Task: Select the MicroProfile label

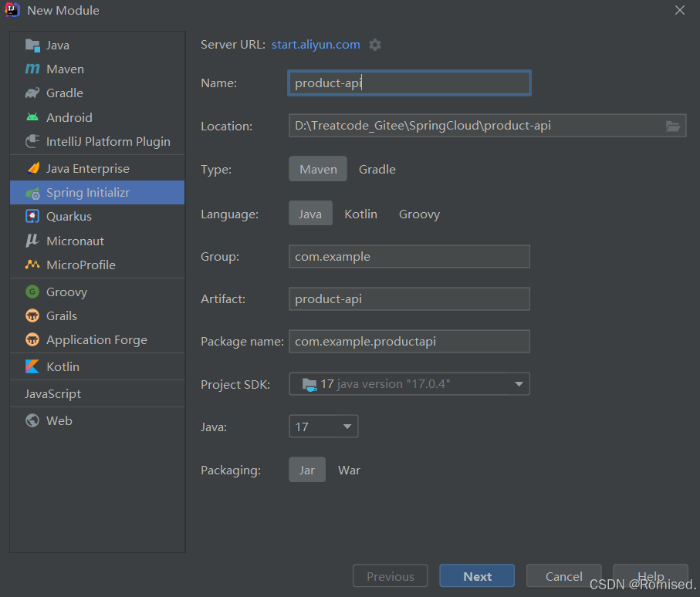Action: click(x=81, y=265)
